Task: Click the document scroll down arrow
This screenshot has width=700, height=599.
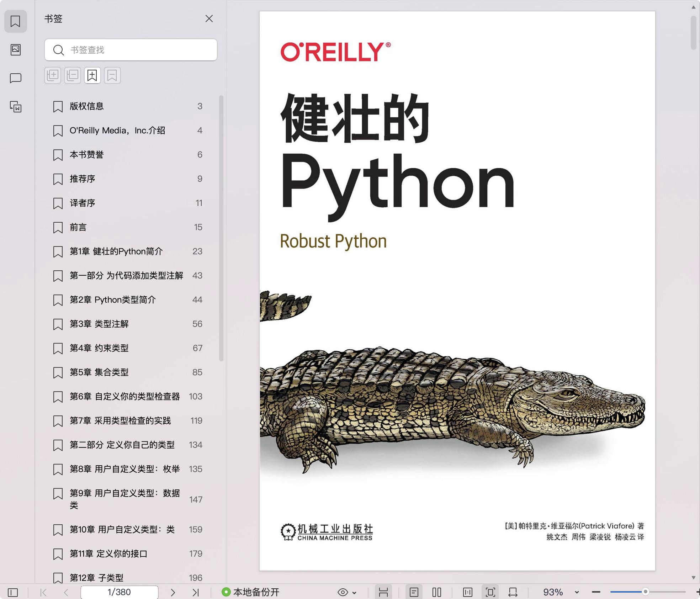Action: (x=694, y=578)
